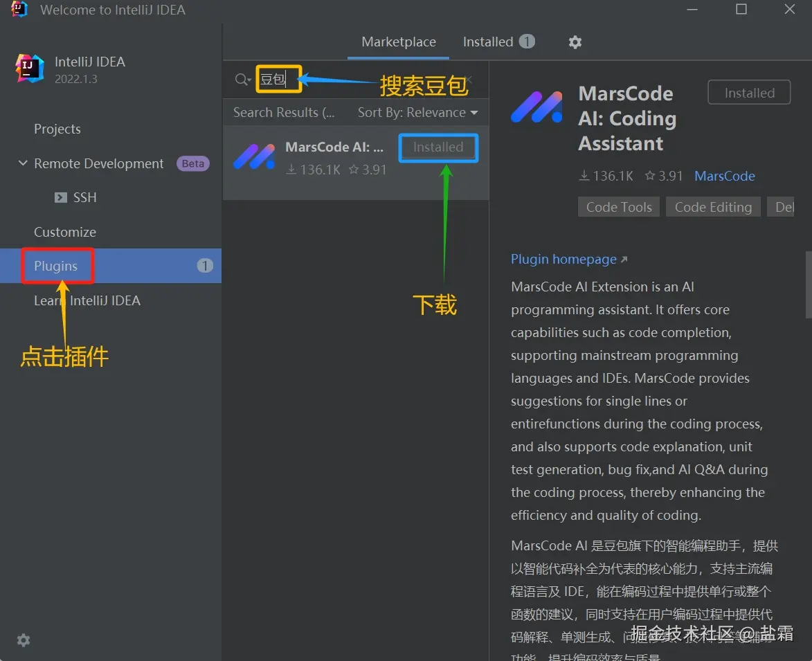Viewport: 812px width, 661px height.
Task: Click the search magnifier icon
Action: pos(239,79)
